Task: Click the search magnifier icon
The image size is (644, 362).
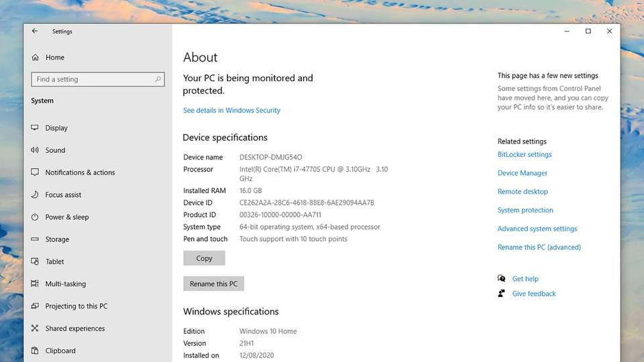Action: 158,79
